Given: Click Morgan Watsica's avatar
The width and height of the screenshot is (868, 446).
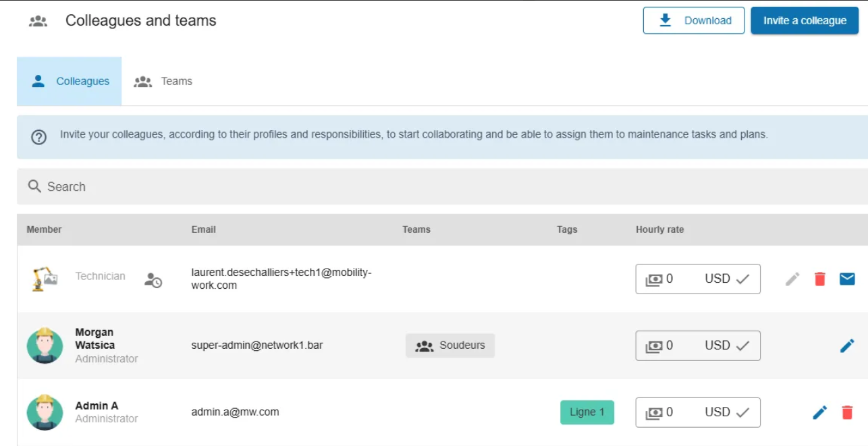Looking at the screenshot, I should [x=45, y=345].
